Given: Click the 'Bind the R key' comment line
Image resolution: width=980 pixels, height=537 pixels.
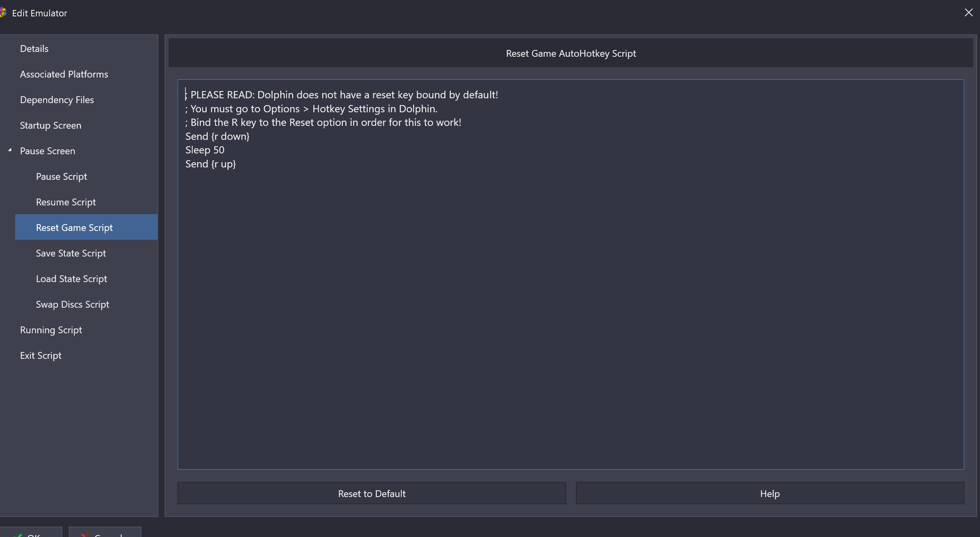Looking at the screenshot, I should (x=323, y=122).
